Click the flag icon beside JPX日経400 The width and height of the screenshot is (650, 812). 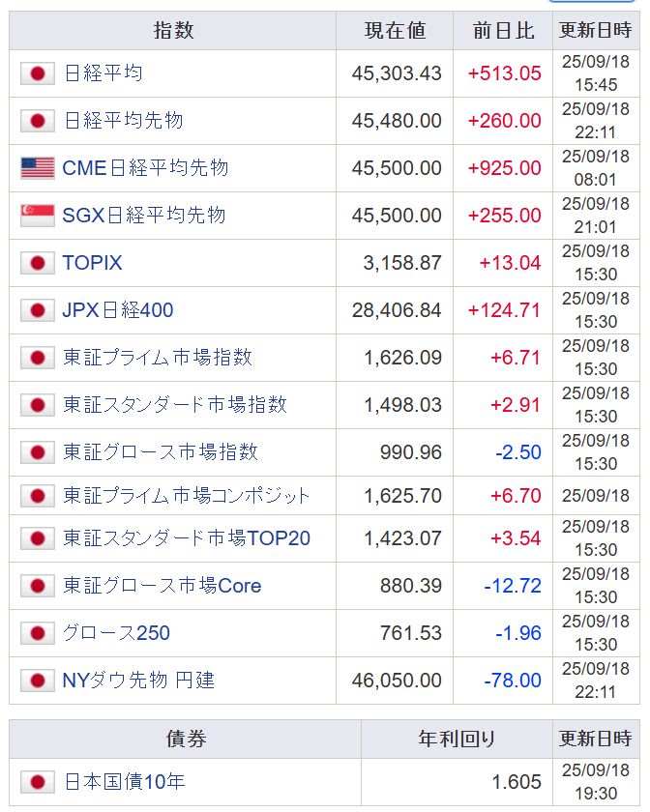(x=38, y=310)
